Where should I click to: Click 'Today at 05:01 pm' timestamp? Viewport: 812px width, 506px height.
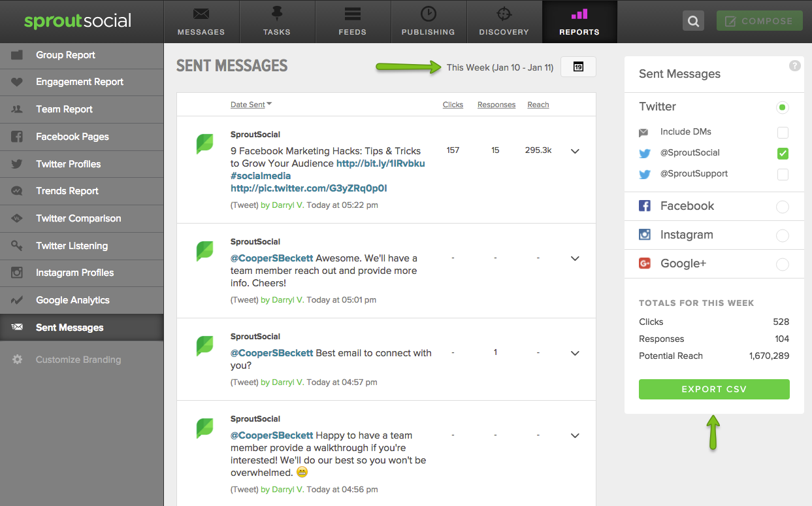341,300
